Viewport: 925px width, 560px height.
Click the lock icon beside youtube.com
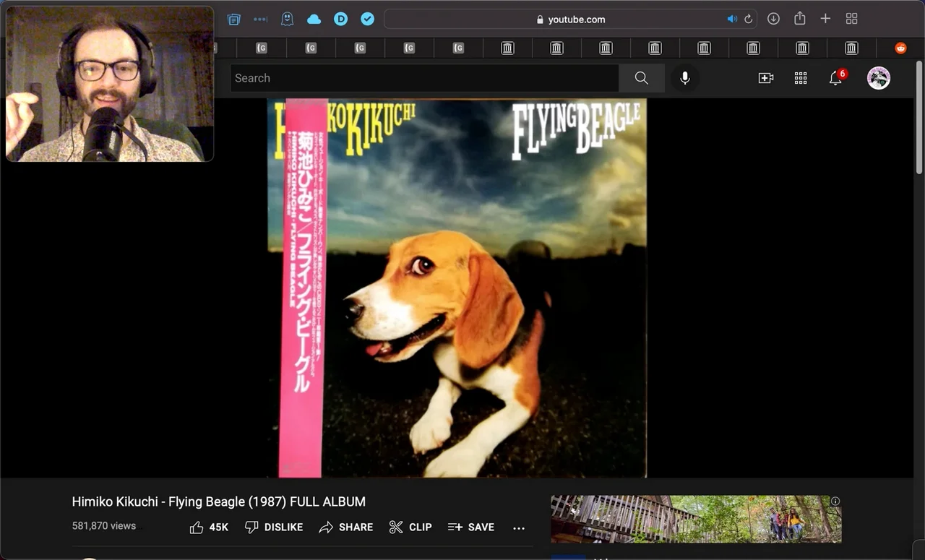[540, 20]
